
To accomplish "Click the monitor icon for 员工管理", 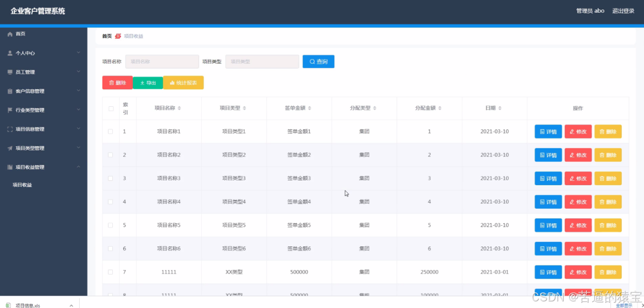I will (x=10, y=72).
